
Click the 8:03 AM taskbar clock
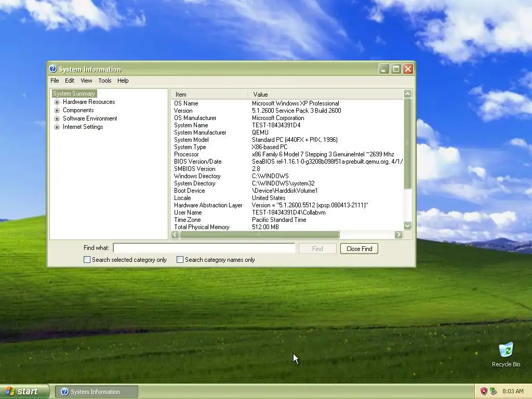[x=513, y=391]
